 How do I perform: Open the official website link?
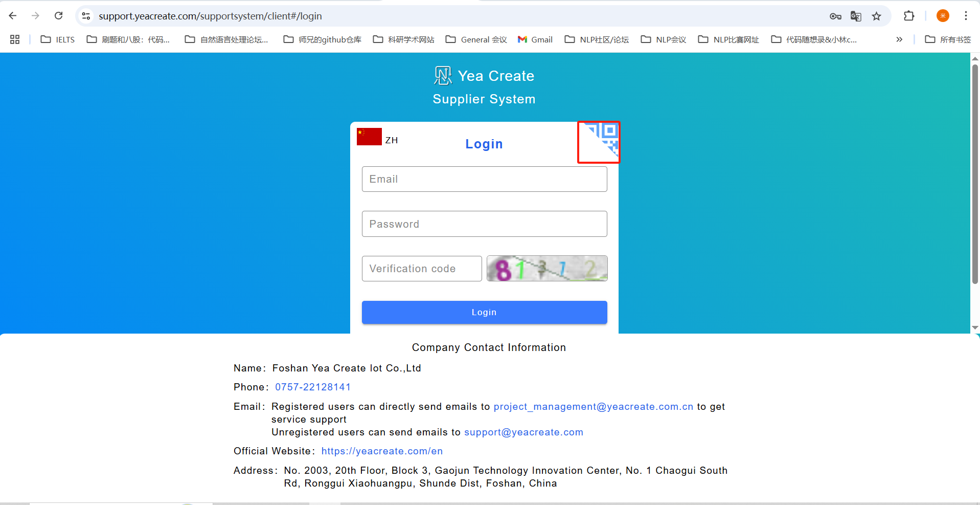point(382,451)
